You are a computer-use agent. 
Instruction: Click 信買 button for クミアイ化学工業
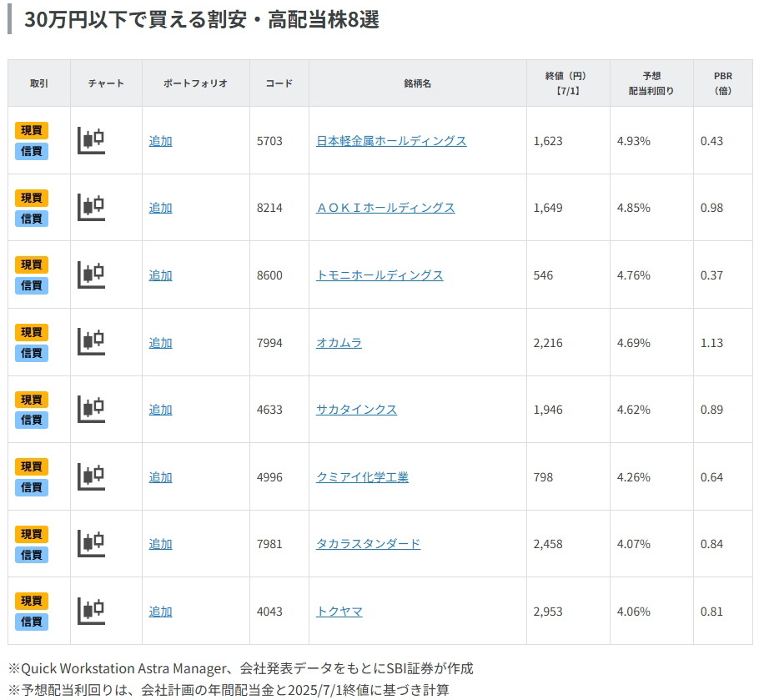click(x=32, y=487)
